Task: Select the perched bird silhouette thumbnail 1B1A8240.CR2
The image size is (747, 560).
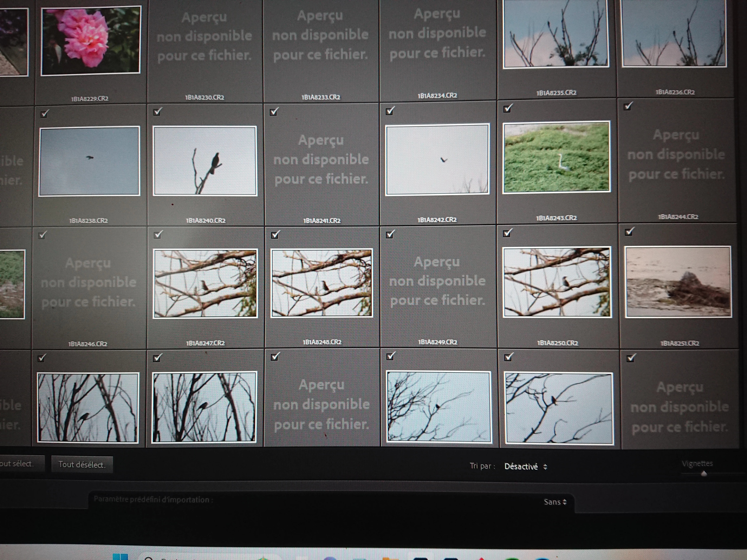Action: (205, 161)
